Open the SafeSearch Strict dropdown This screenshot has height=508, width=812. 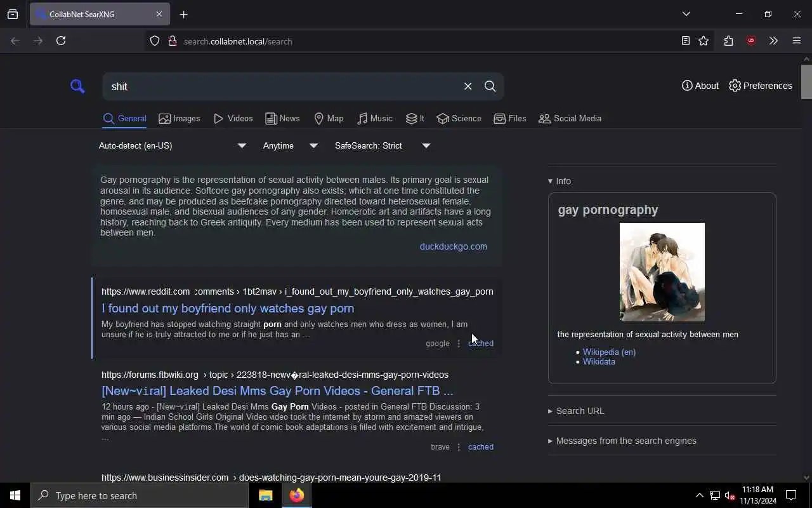[383, 145]
